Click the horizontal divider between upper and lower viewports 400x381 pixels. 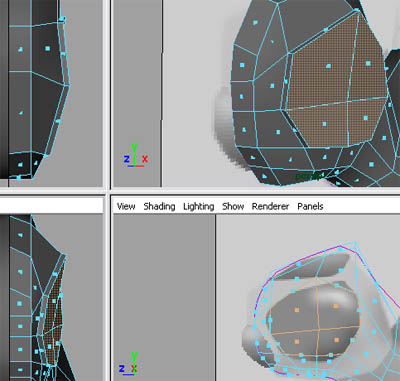pyautogui.click(x=200, y=191)
